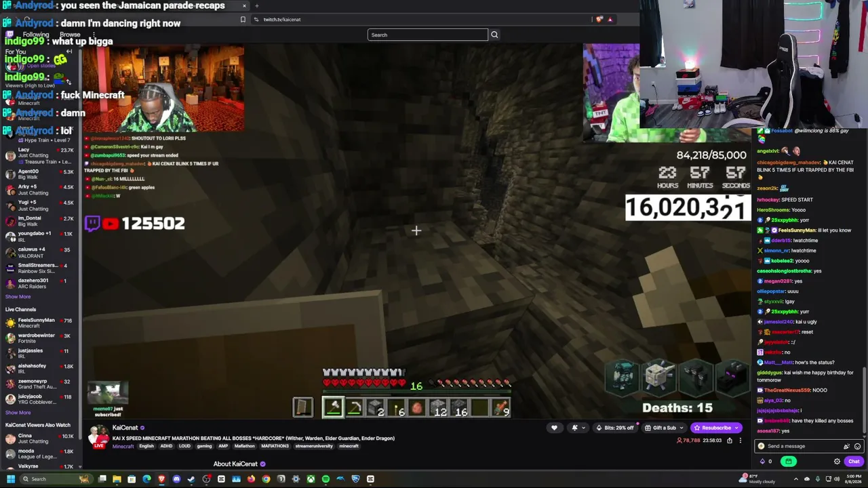
Task: Click the heart follow icon
Action: click(x=554, y=428)
